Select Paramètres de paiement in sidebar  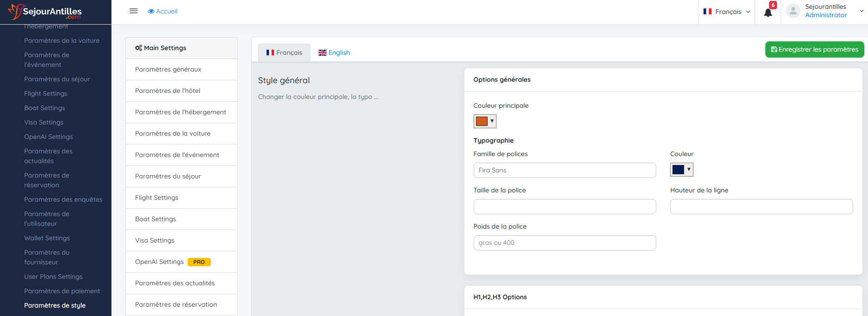(62, 291)
